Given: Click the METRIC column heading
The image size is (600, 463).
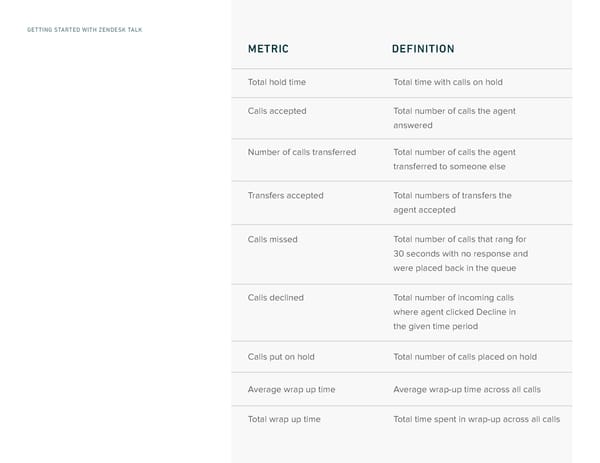Looking at the screenshot, I should [x=268, y=49].
